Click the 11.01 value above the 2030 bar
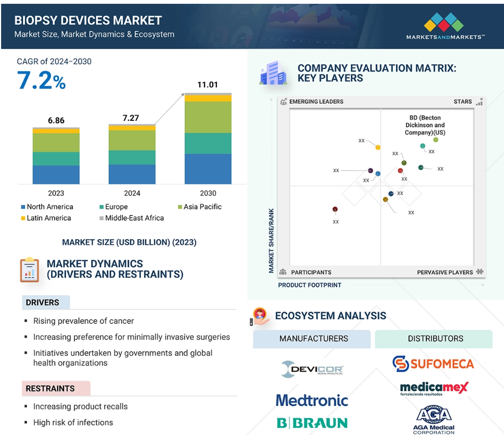The width and height of the screenshot is (504, 435). (208, 85)
